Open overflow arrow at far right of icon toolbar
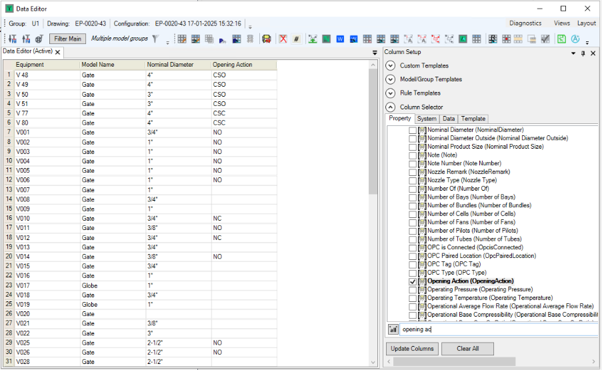The width and height of the screenshot is (602, 370). [x=587, y=42]
